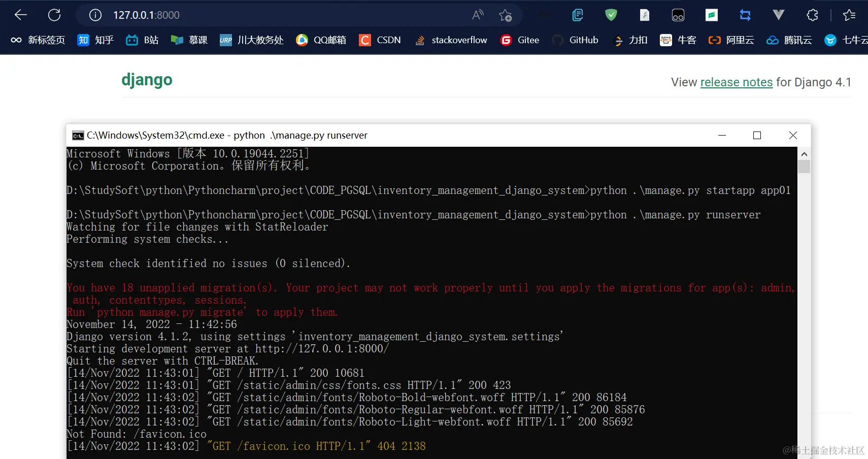The height and width of the screenshot is (459, 868).
Task: Activate the Read Aloud icon
Action: 478,15
